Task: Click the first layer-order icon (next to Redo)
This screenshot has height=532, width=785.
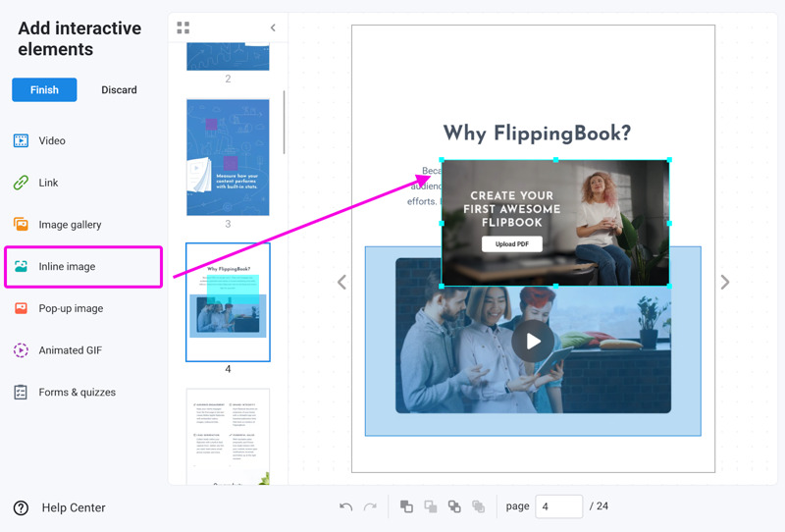Action: [x=406, y=506]
